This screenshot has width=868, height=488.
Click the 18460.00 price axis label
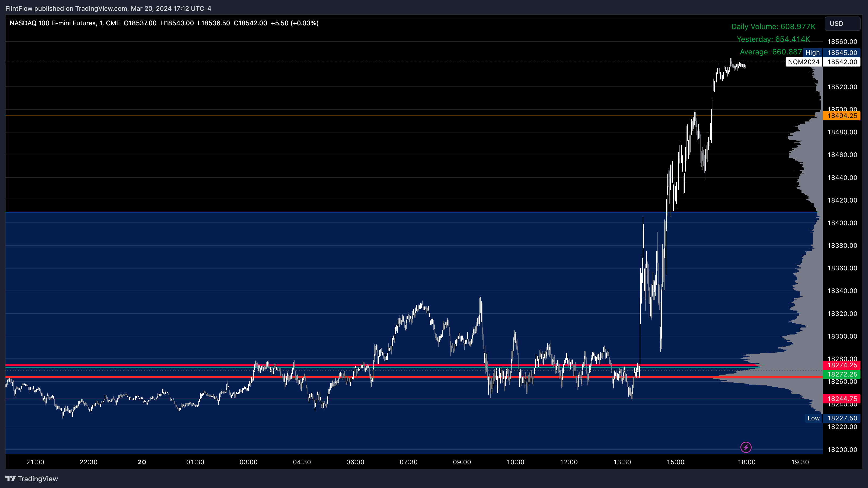[842, 155]
